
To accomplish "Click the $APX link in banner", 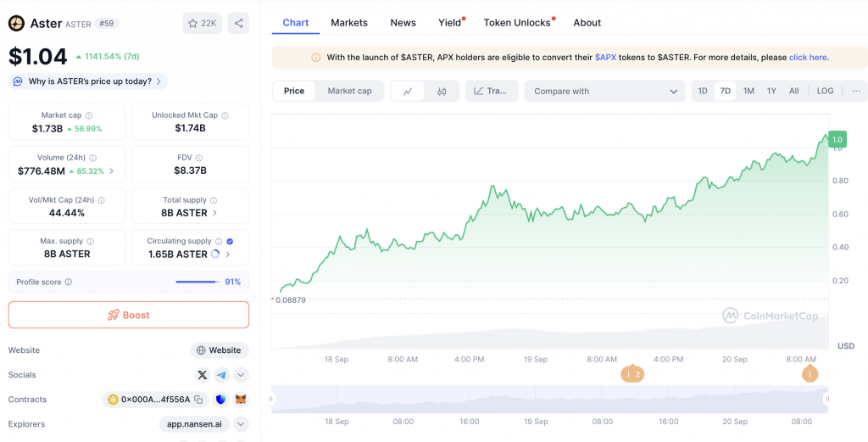I will click(605, 57).
